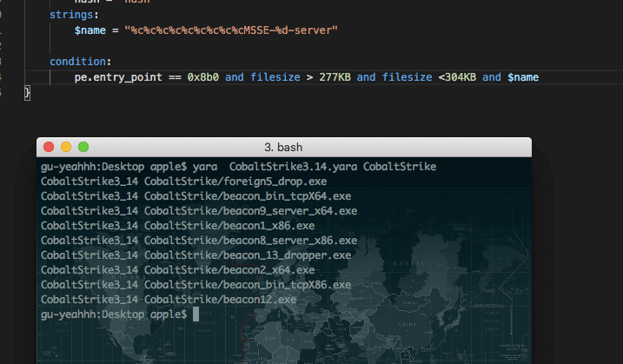
Task: Click the yara command line in terminal
Action: point(238,167)
